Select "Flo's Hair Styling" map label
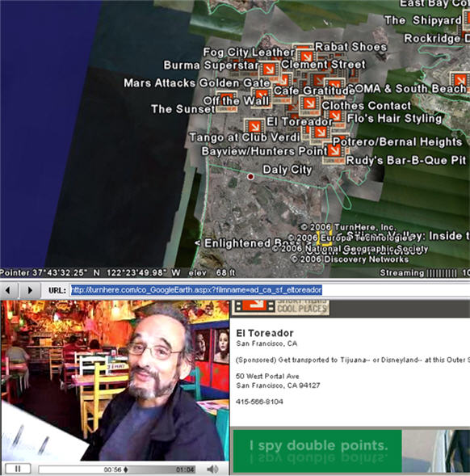Screen dimensions: 470x476 pyautogui.click(x=394, y=118)
